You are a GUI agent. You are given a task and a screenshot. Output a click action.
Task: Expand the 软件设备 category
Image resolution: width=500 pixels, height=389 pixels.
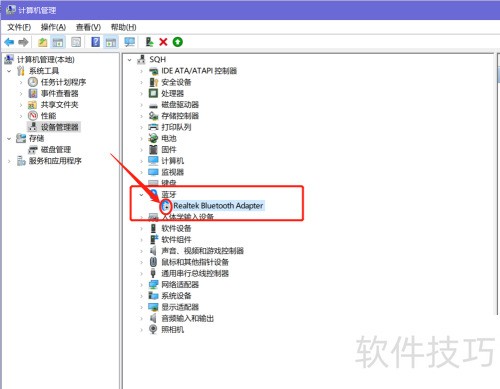pos(141,228)
